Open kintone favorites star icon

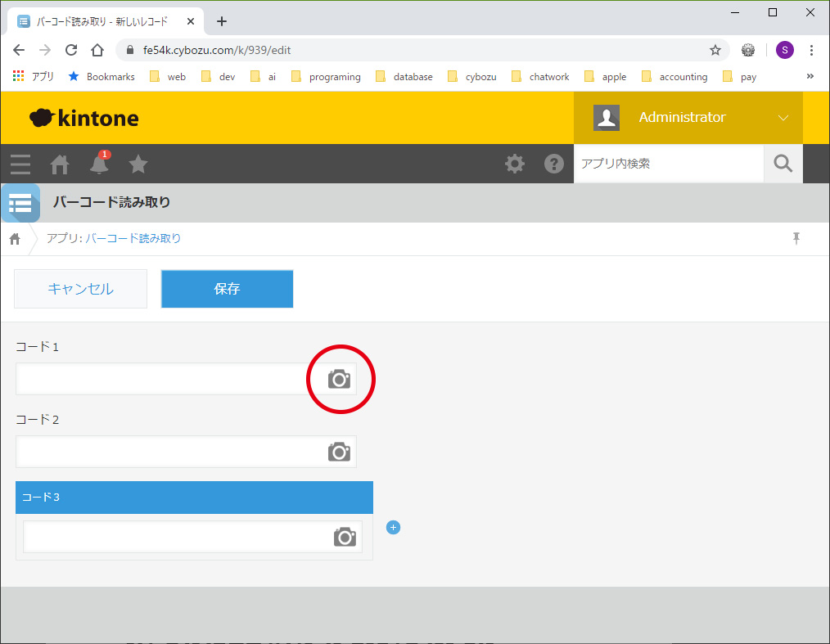click(138, 164)
